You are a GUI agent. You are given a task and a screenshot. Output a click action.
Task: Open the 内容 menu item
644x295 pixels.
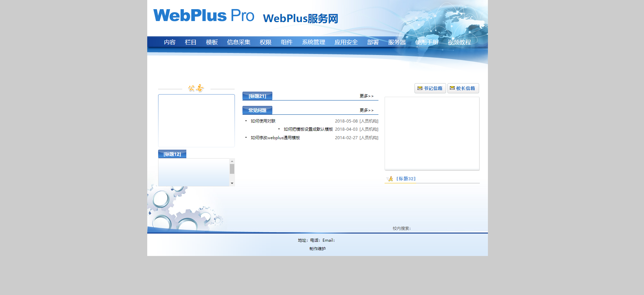click(x=169, y=42)
